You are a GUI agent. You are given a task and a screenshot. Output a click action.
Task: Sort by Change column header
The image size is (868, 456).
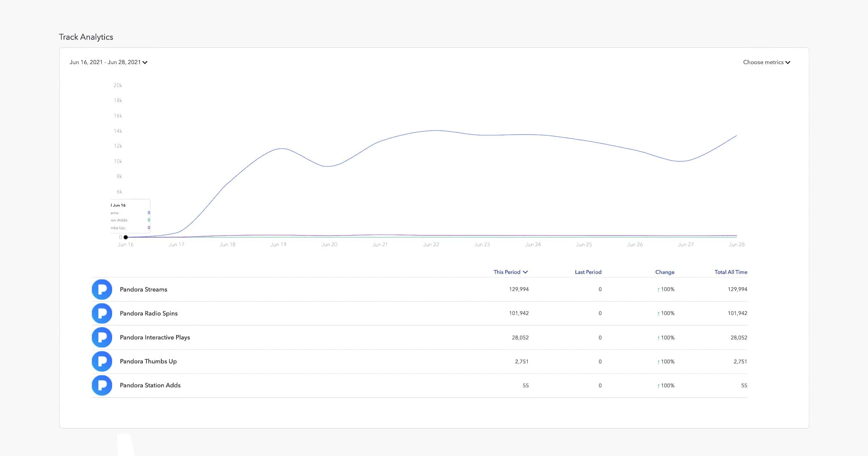tap(664, 272)
